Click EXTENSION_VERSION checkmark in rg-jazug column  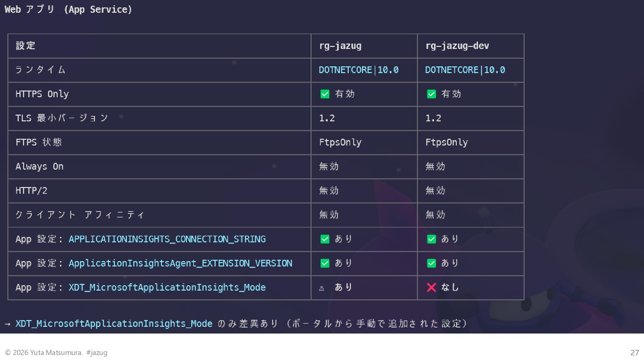[x=325, y=263]
